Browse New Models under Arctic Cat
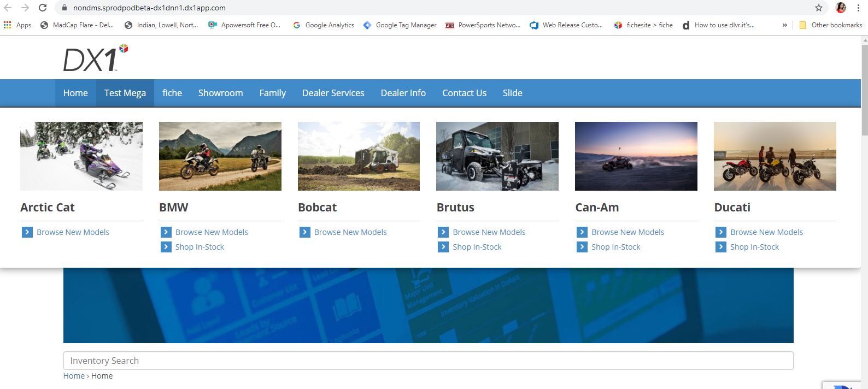Viewport: 868px width, 389px height. [x=73, y=232]
